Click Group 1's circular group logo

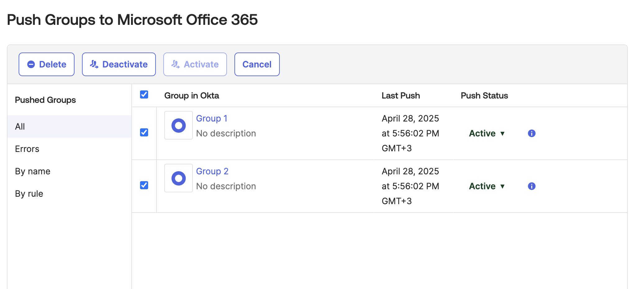[x=179, y=125]
